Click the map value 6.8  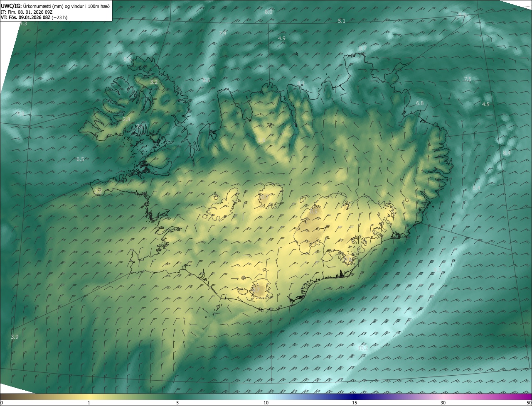tap(420, 103)
